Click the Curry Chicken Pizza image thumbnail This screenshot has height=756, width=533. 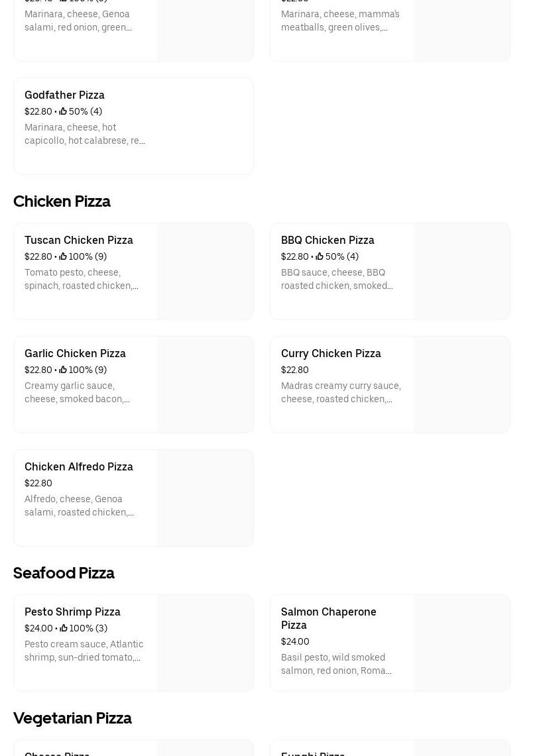point(462,385)
